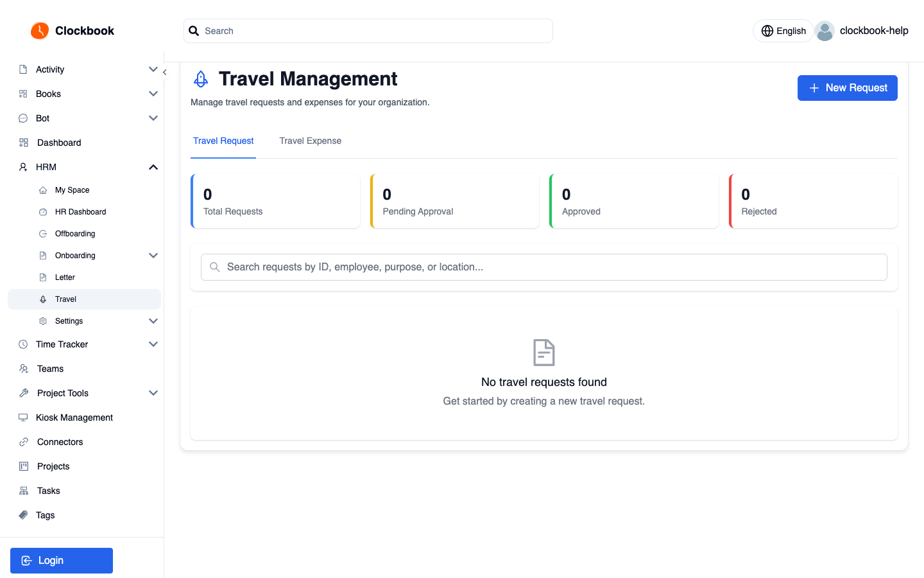
Task: Click the Onboarding document icon
Action: 43,256
